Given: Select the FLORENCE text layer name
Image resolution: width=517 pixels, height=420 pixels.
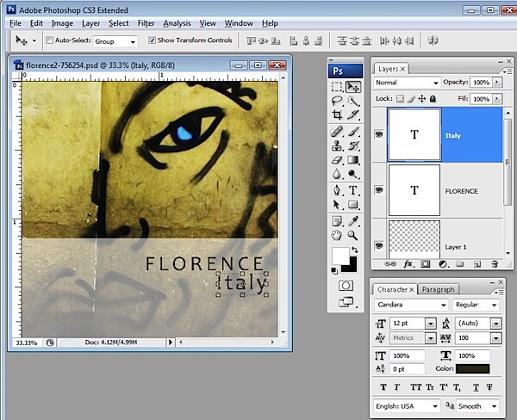Looking at the screenshot, I should tap(461, 191).
